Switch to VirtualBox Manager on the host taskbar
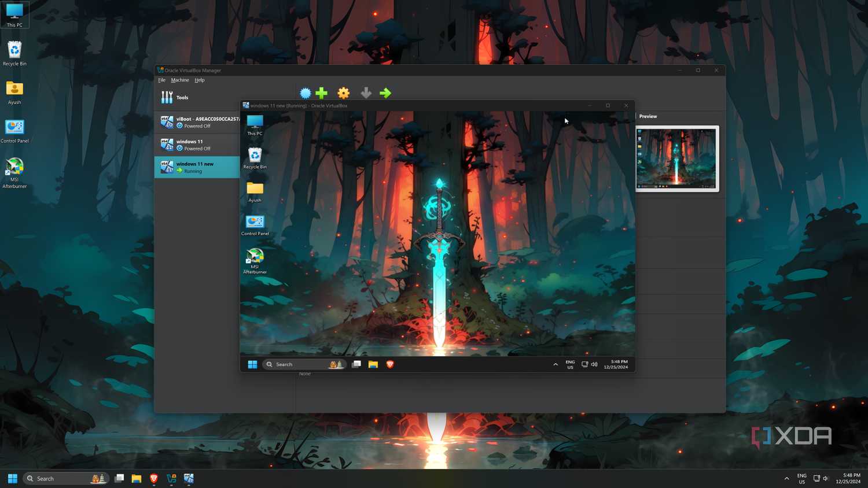This screenshot has width=868, height=488. 171,478
